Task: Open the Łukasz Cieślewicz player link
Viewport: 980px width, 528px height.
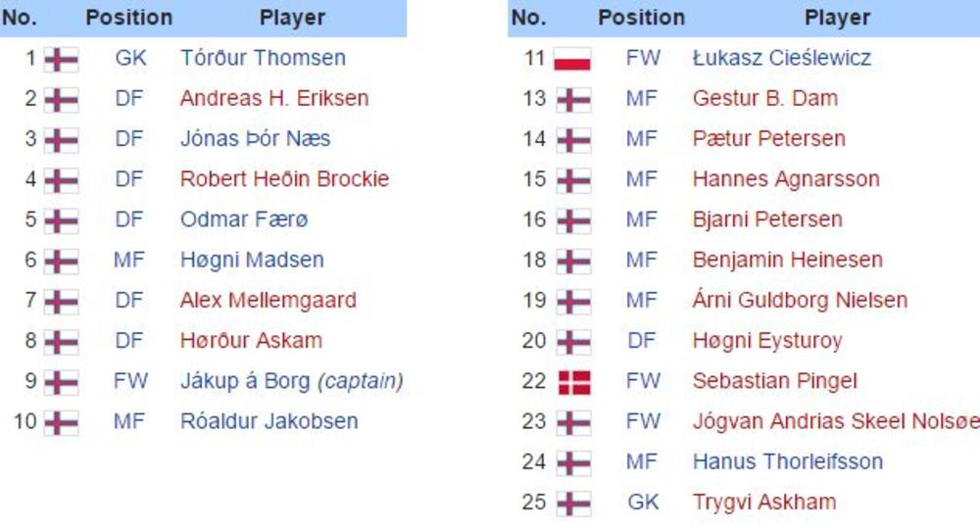Action: 781,58
